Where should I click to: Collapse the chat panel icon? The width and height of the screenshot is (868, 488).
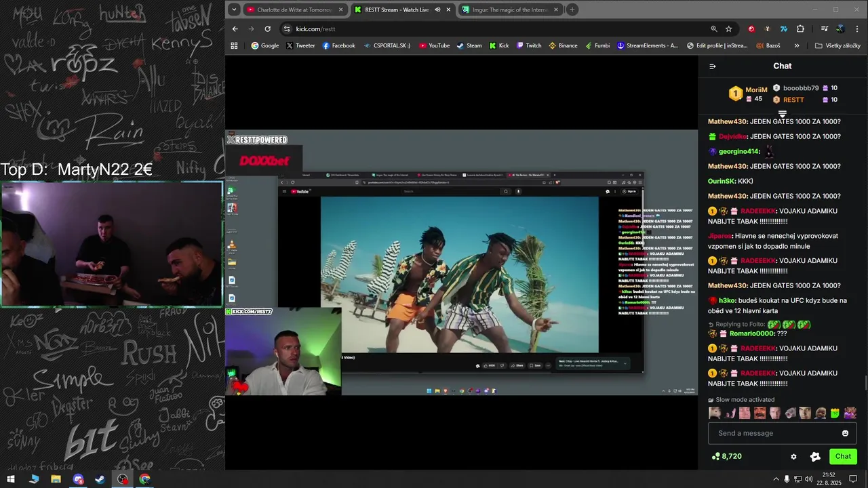712,66
